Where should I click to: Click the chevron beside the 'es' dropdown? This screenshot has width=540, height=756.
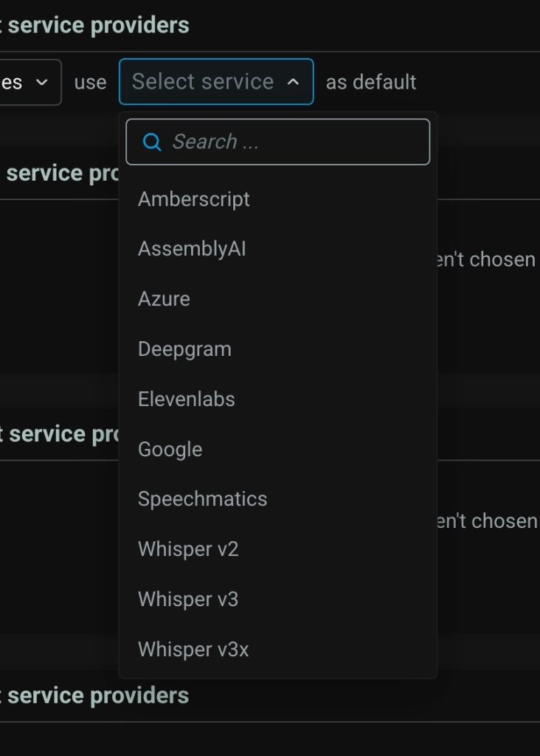pos(42,82)
